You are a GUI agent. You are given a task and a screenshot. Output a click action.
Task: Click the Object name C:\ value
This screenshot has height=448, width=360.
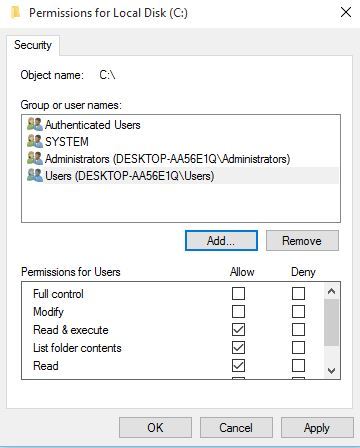click(107, 75)
